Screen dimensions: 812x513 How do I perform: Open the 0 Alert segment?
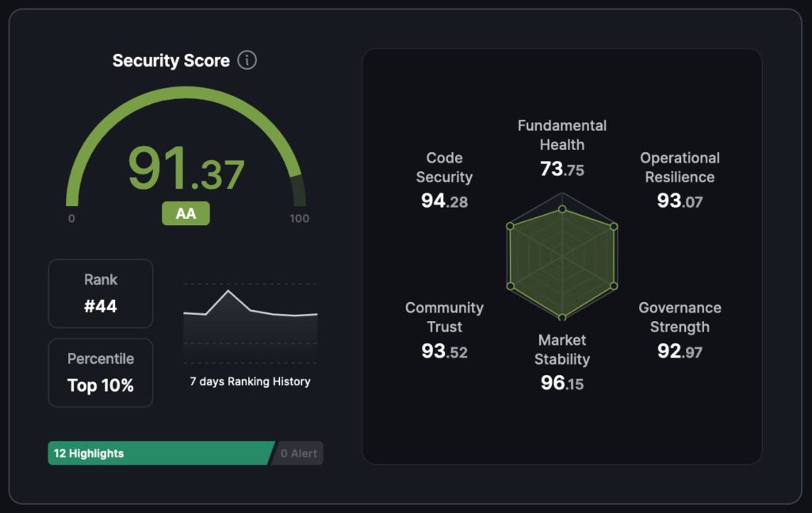[x=298, y=453]
